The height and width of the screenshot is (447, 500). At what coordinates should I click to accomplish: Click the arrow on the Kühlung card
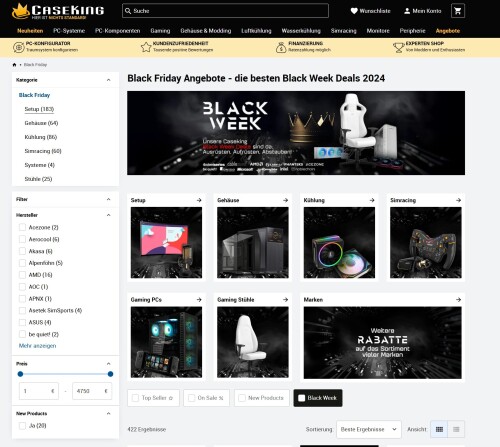pyautogui.click(x=372, y=200)
